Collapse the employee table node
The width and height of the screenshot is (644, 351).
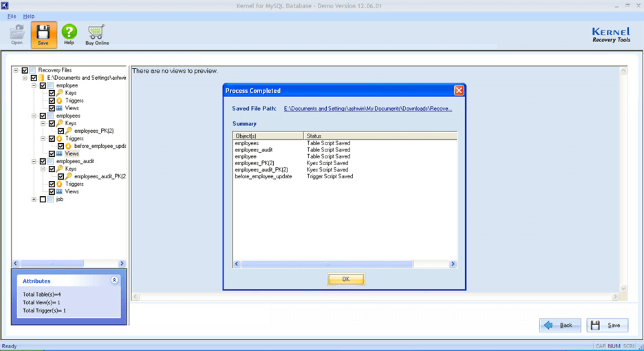click(34, 85)
